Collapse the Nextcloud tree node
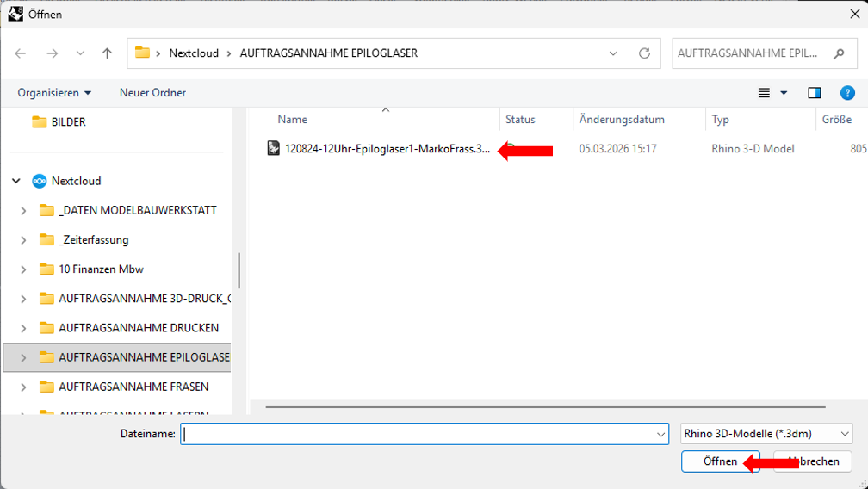 coord(16,181)
